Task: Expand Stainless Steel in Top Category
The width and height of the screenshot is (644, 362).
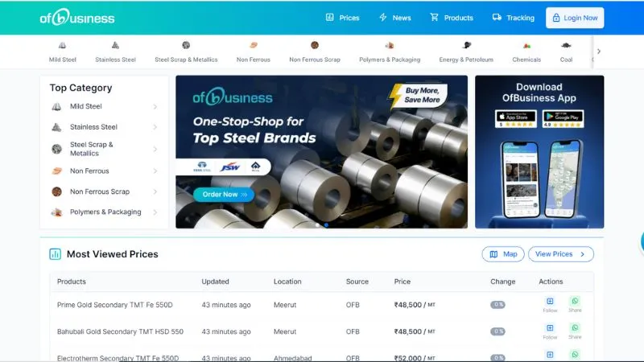Action: pyautogui.click(x=155, y=127)
